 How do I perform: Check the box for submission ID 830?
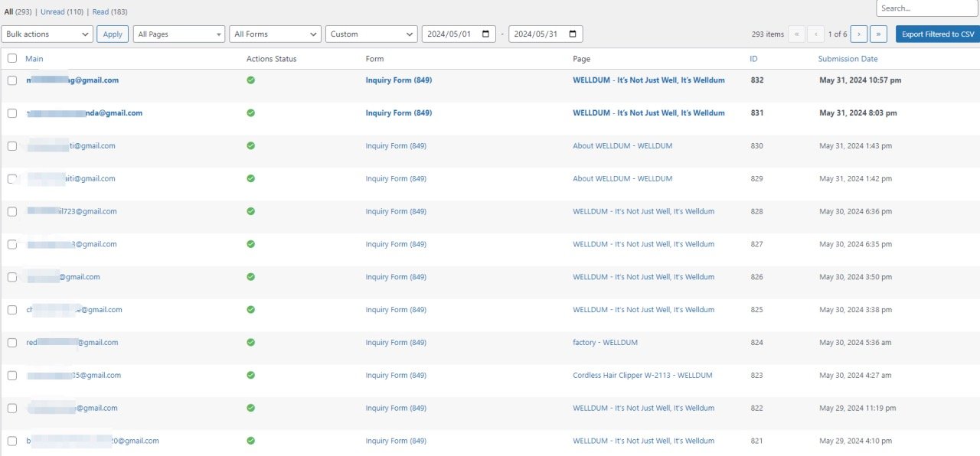click(x=12, y=145)
